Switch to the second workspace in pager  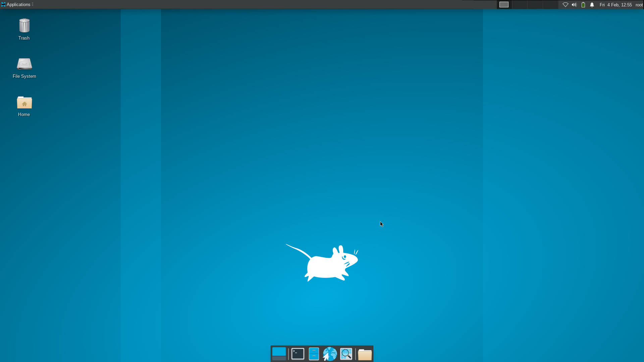[520, 4]
